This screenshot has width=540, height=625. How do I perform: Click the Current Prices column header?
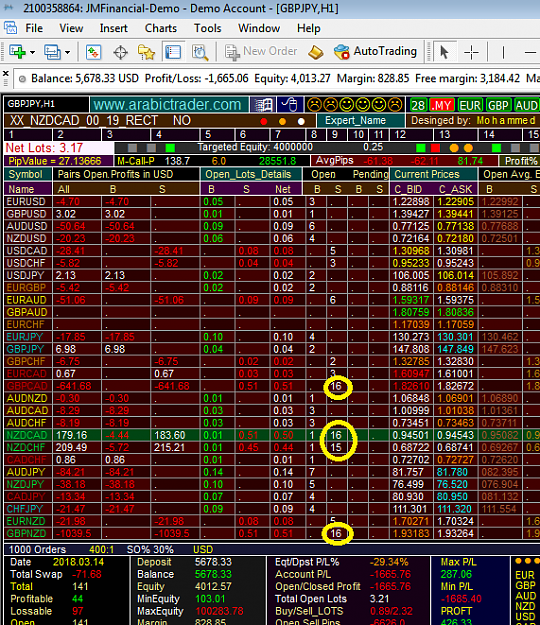[x=434, y=174]
